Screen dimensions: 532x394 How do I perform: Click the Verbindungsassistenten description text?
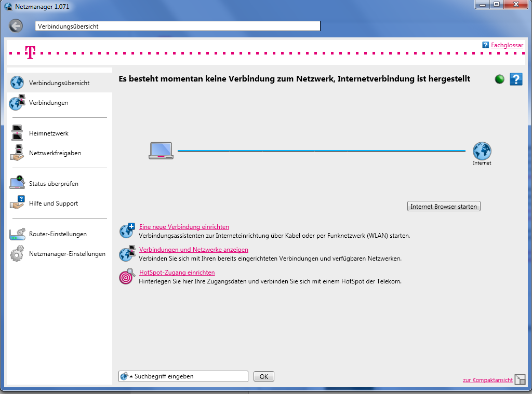pyautogui.click(x=274, y=236)
